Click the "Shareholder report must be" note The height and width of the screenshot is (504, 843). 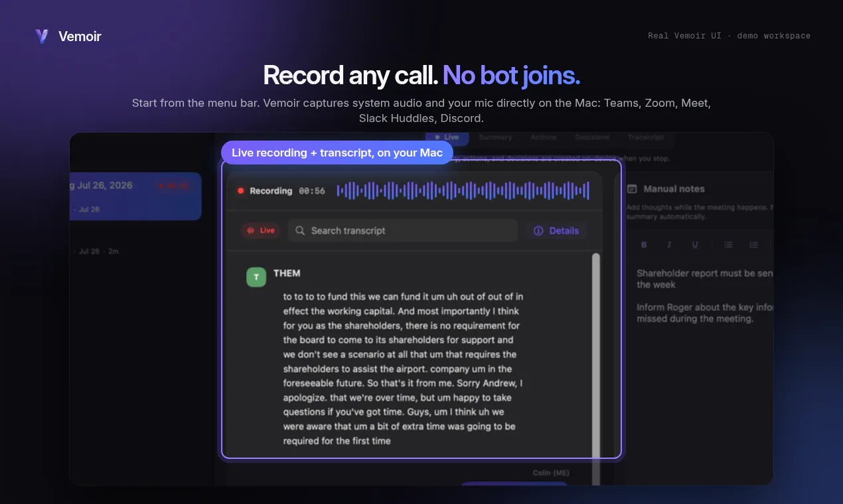coord(705,279)
